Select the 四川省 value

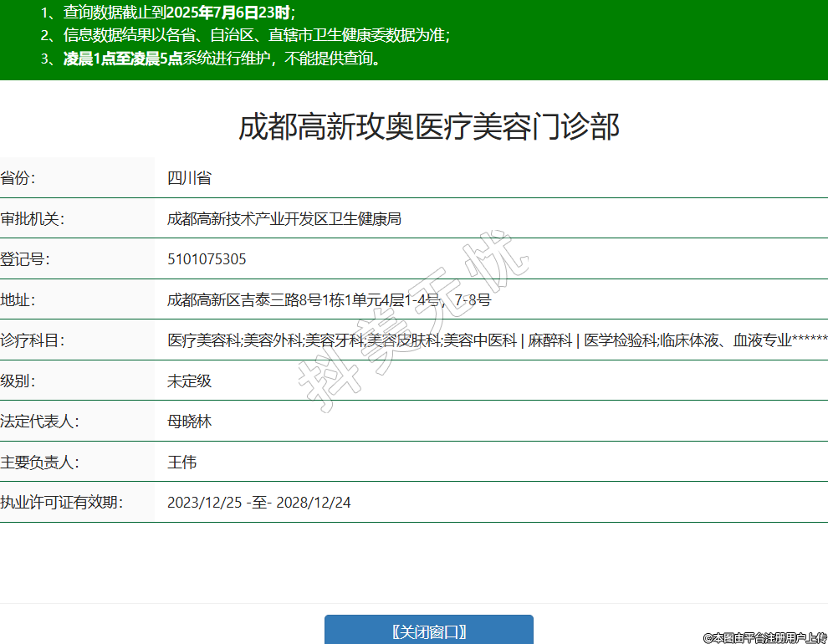click(x=189, y=177)
